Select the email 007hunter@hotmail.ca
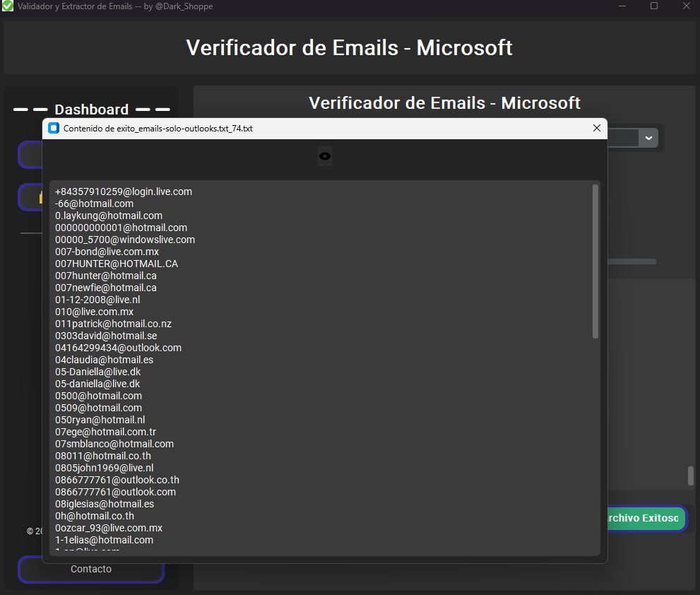The image size is (700, 595). coord(105,276)
